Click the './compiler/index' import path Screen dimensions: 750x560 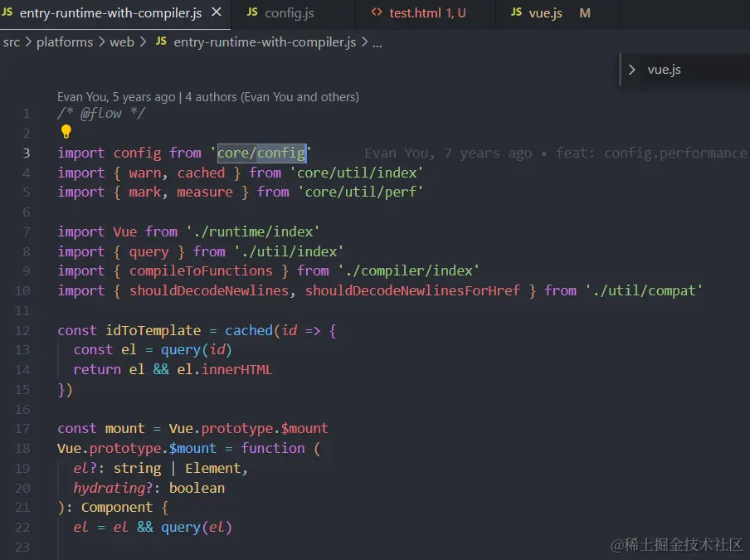click(x=409, y=271)
